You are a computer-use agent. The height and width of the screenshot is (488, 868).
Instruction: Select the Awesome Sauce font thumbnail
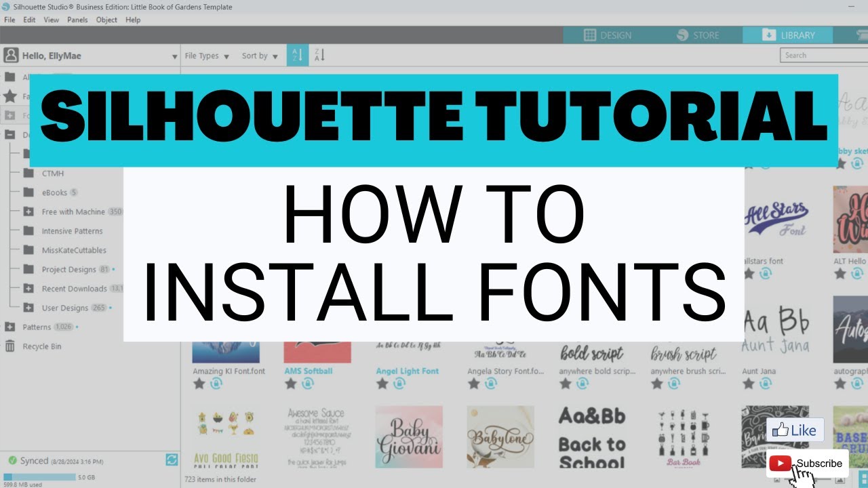(316, 436)
